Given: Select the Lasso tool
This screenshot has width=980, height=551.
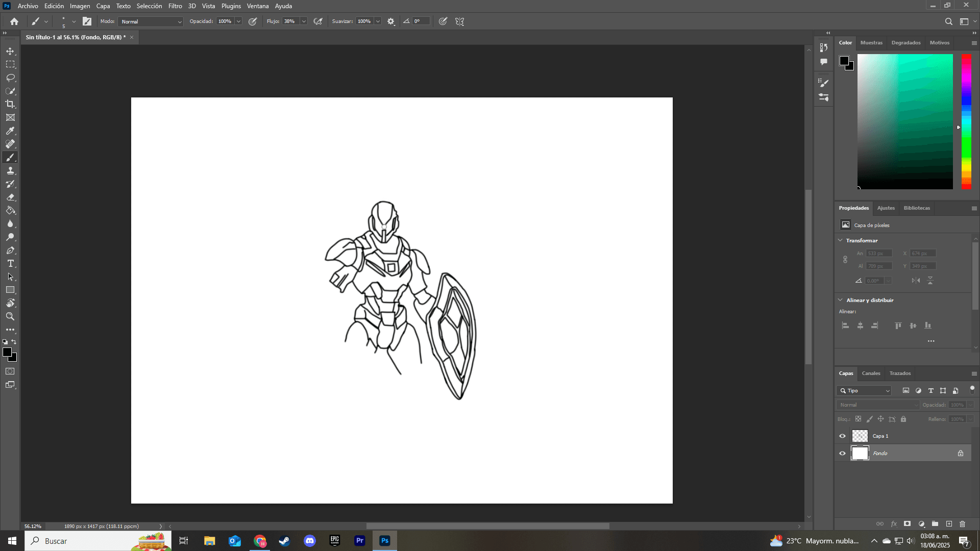Looking at the screenshot, I should 10,78.
